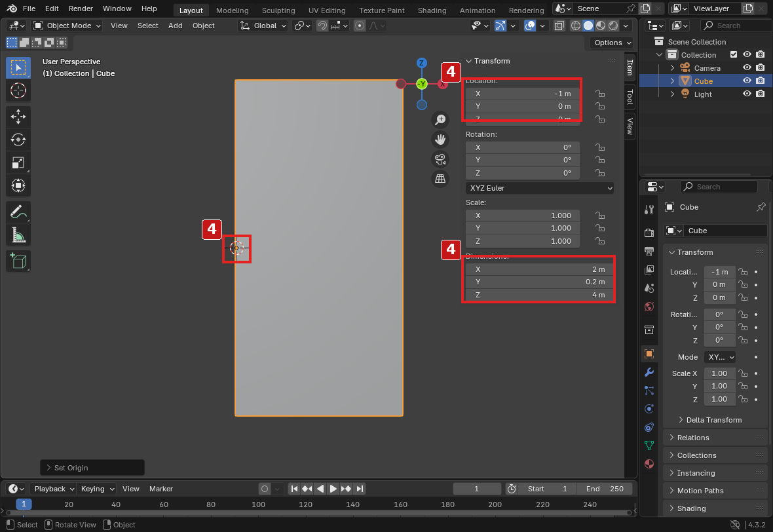Screen dimensions: 773x532
Task: Select the Scale tool in the toolbar
Action: click(x=18, y=162)
